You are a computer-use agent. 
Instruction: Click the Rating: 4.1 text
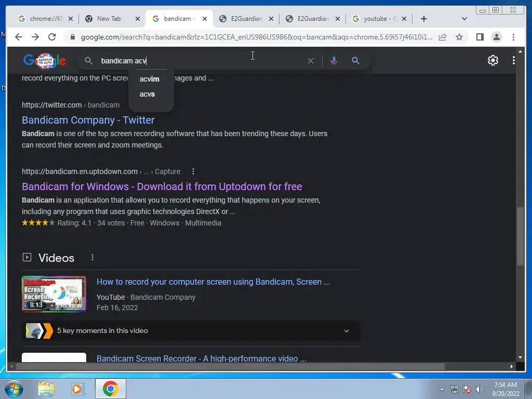click(74, 223)
